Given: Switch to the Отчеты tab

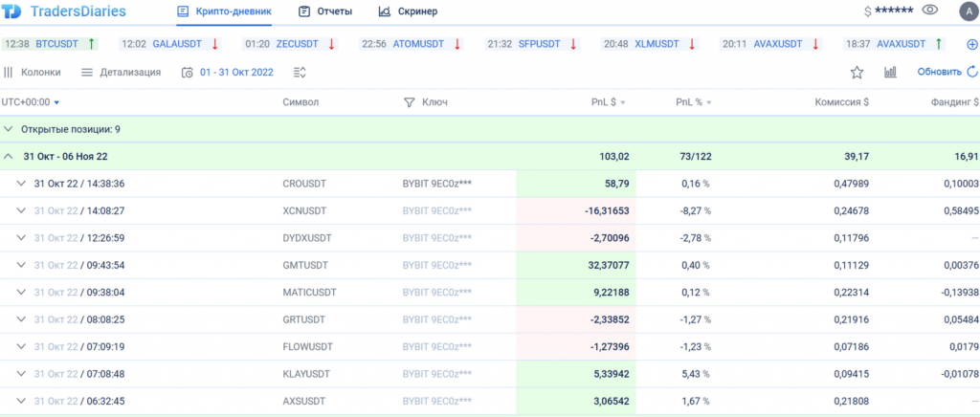Looking at the screenshot, I should (325, 11).
